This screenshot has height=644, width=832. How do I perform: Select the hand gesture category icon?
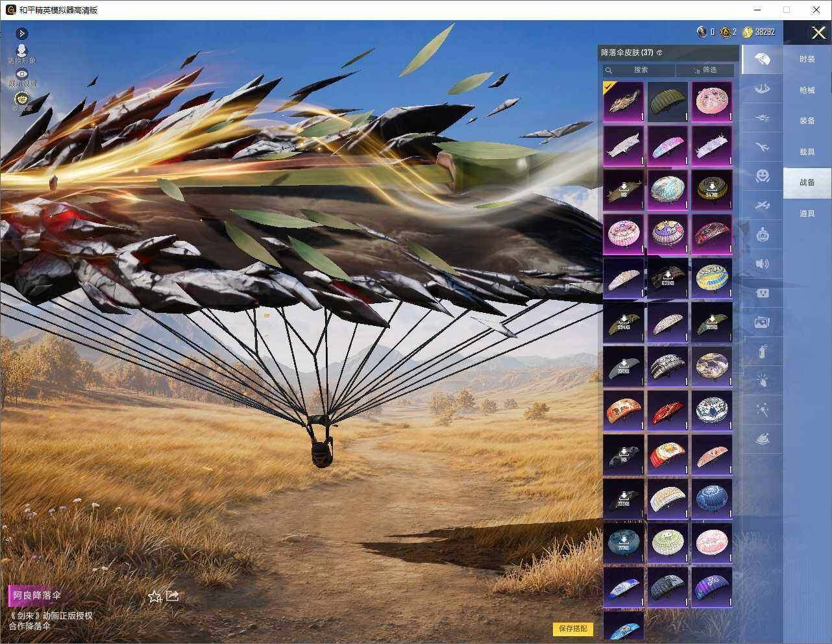tap(763, 381)
